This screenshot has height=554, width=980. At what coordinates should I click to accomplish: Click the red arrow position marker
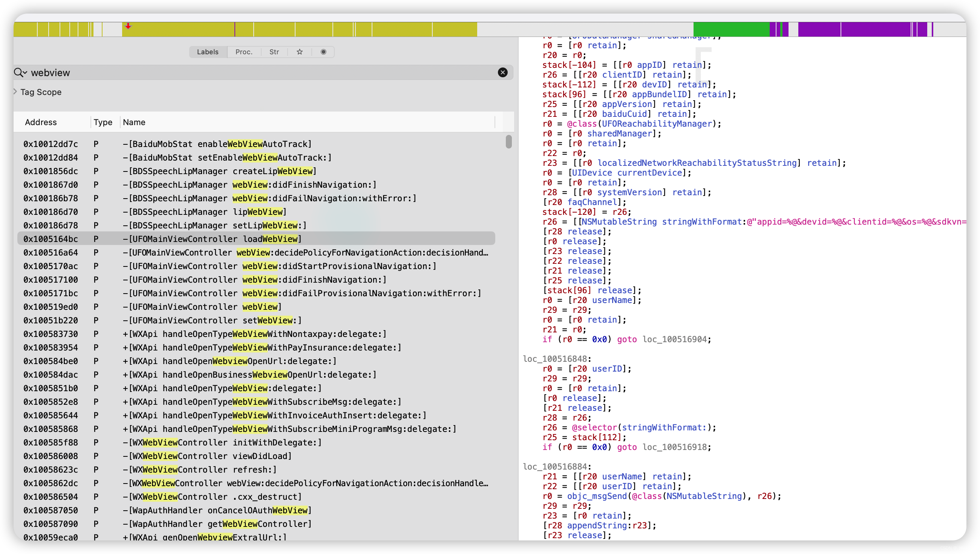128,26
